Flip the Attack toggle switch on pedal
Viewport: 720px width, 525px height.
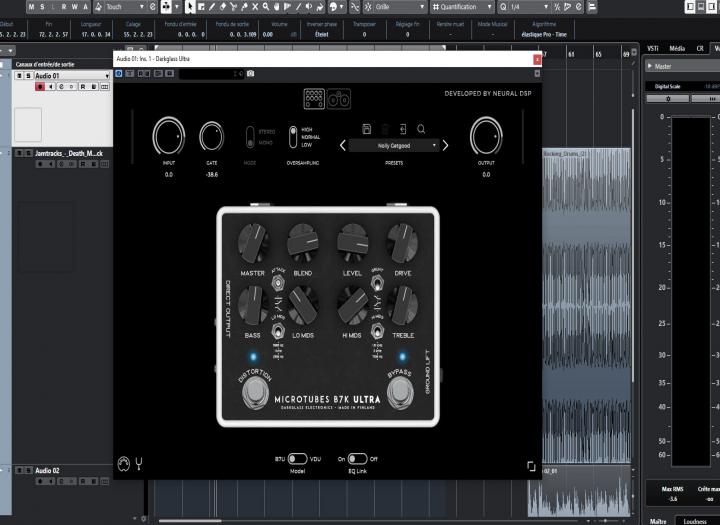click(277, 282)
